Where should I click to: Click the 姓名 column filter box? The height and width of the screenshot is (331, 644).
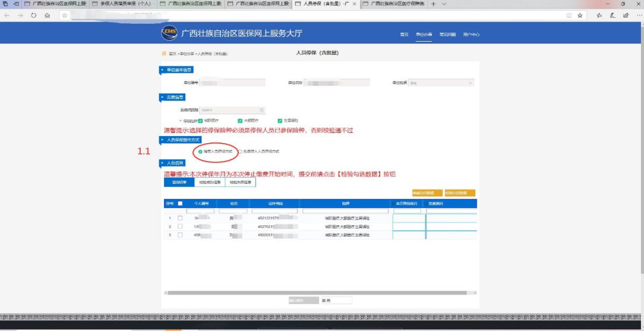point(233,211)
